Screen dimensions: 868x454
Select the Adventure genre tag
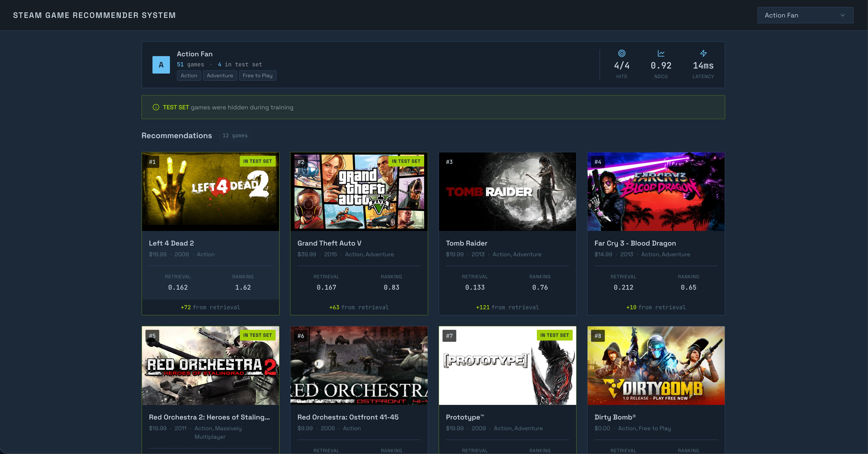[x=220, y=76]
